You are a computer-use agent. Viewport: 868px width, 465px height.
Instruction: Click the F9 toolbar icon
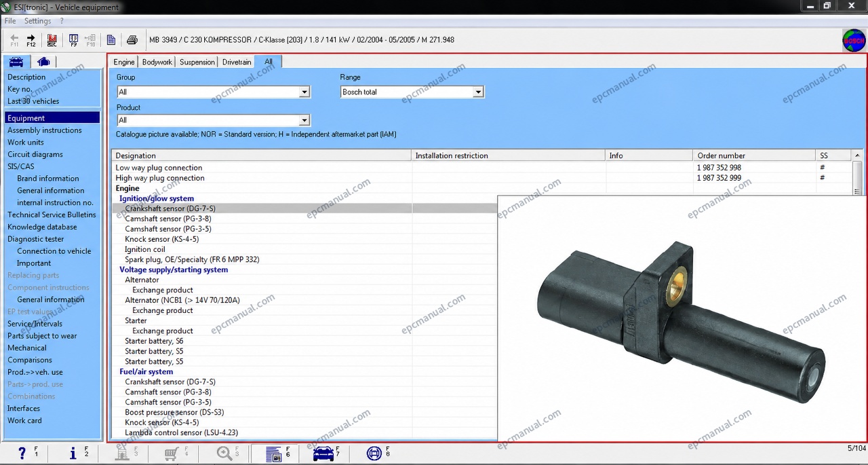(73, 40)
